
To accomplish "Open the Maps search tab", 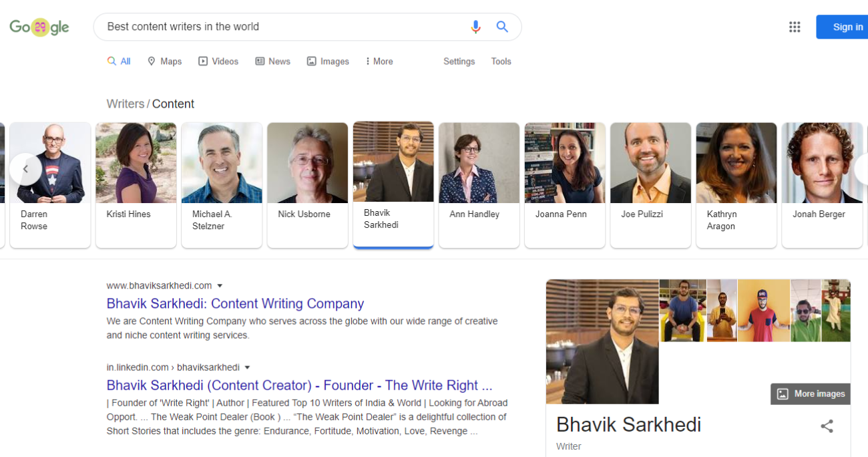I will pos(164,61).
